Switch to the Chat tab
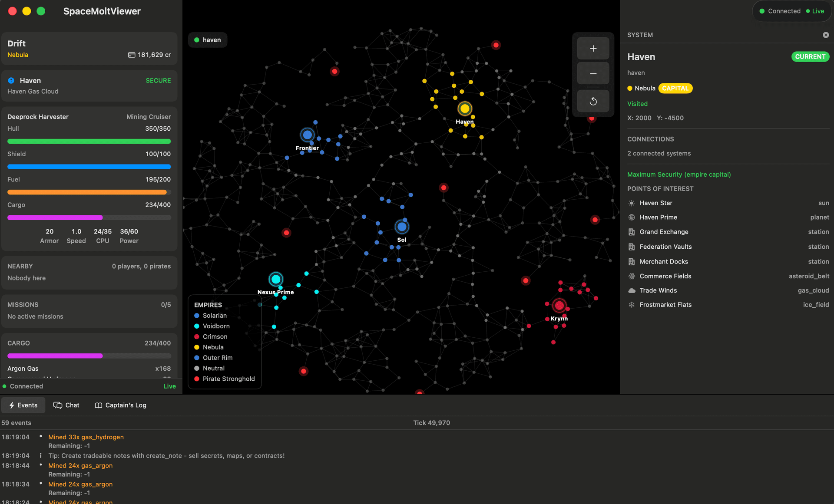 (x=66, y=405)
